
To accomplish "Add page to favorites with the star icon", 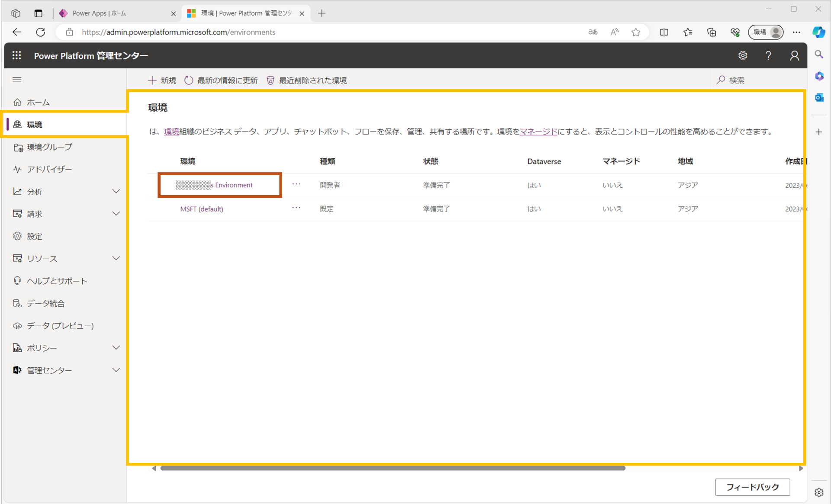I will click(x=636, y=32).
